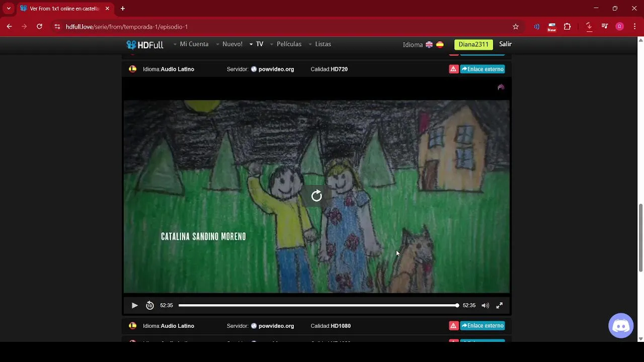
Task: Click the replay icon on the video
Action: (316, 196)
